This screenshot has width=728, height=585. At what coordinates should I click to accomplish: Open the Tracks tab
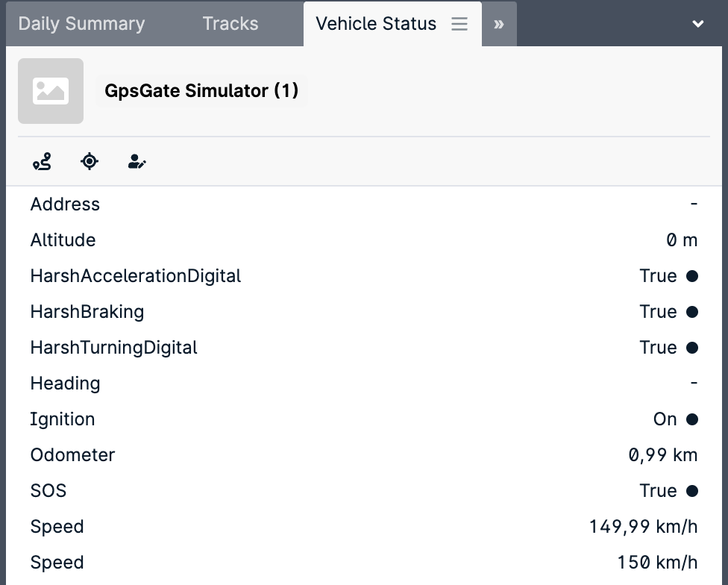click(230, 23)
